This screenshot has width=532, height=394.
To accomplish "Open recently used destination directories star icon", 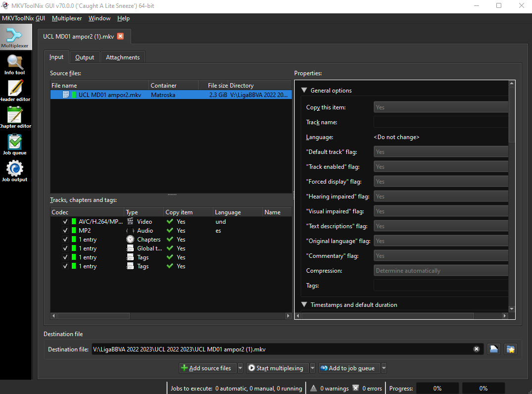I will coord(510,349).
